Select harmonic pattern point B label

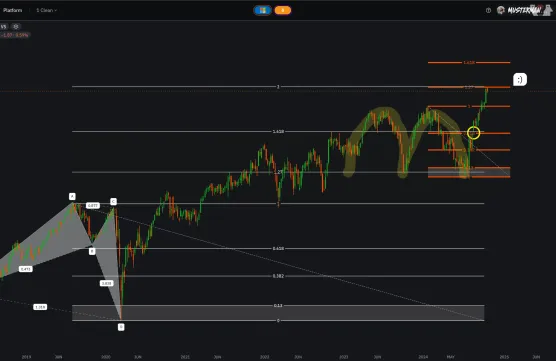tap(92, 251)
